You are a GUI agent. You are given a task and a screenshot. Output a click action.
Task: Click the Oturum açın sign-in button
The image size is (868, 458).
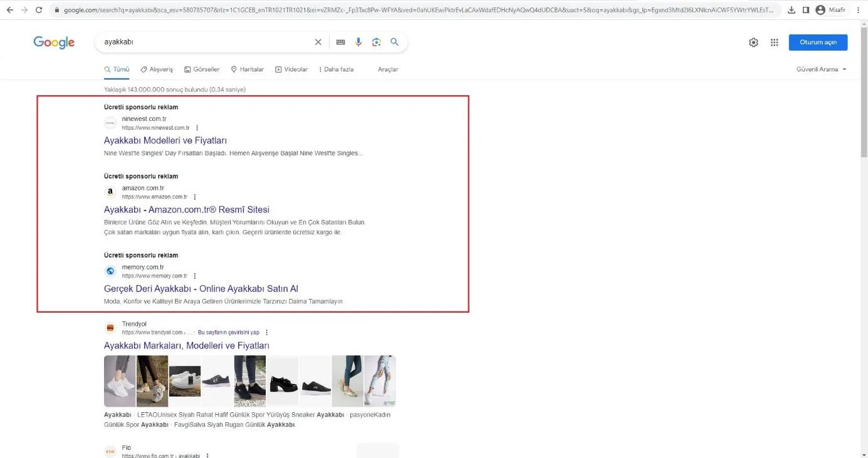[x=818, y=43]
